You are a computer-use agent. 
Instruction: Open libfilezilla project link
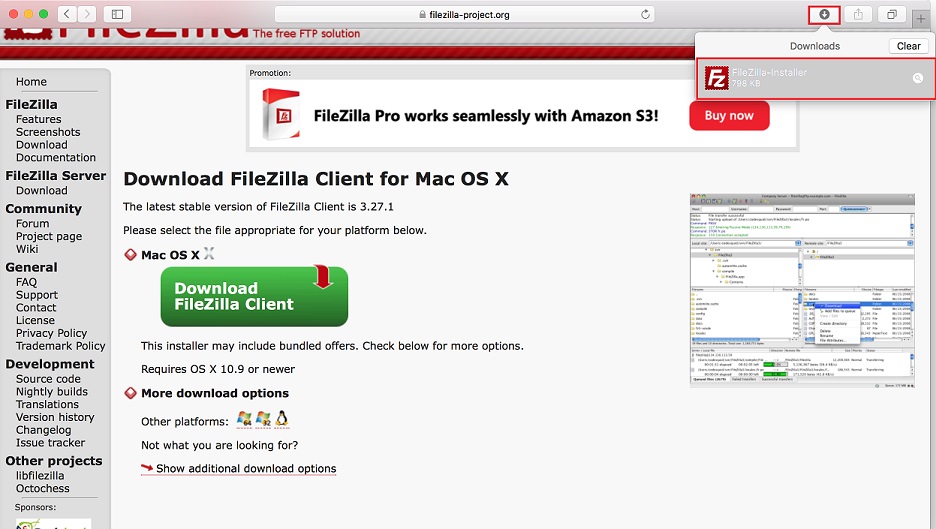coord(40,476)
